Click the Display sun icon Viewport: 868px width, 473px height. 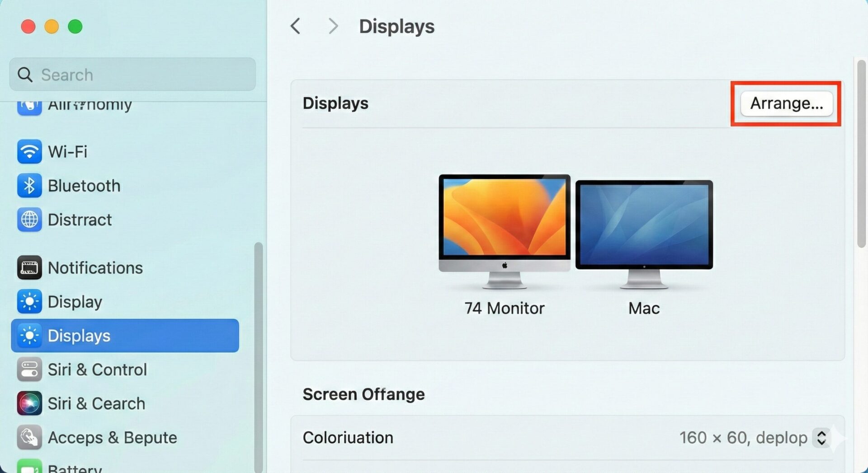point(29,301)
